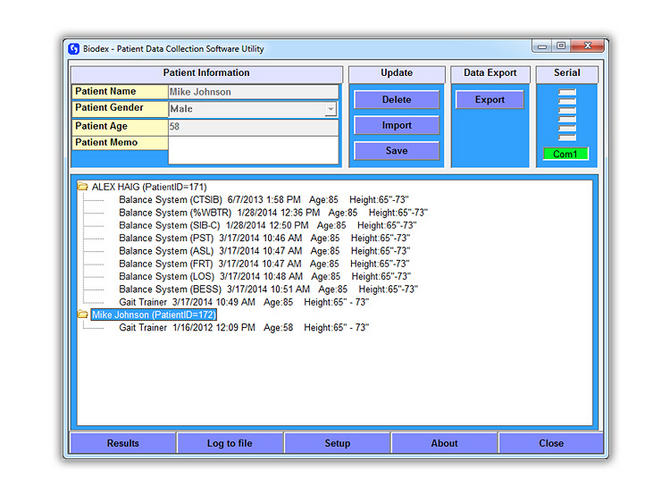
Task: Select Balance System (LOS) entry
Action: 265,277
